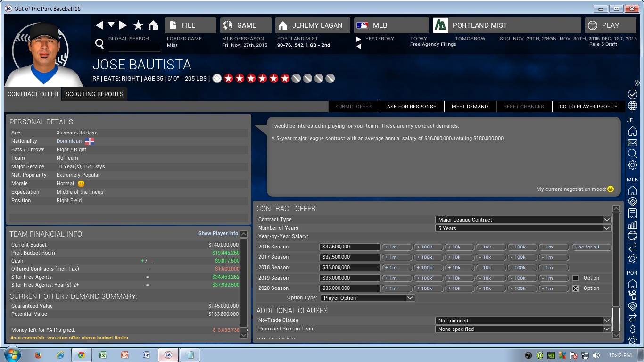The height and width of the screenshot is (362, 644).
Task: Uncheck the 2020 Season option checkbox
Action: tap(576, 288)
